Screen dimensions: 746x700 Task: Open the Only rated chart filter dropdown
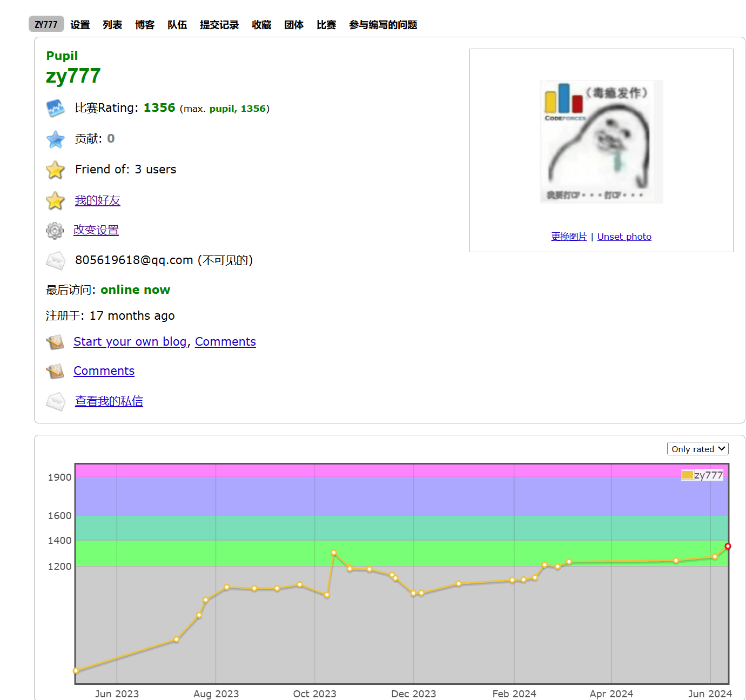click(697, 449)
